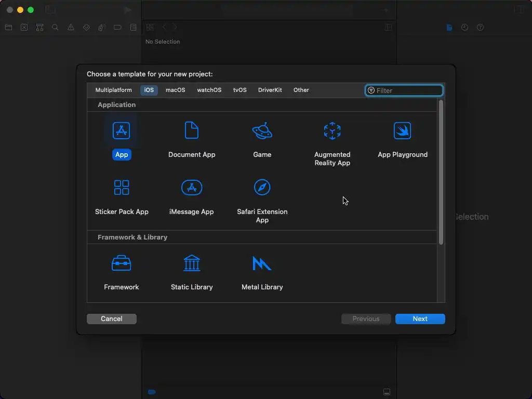Select the iOS platform tab
532x399 pixels.
149,90
